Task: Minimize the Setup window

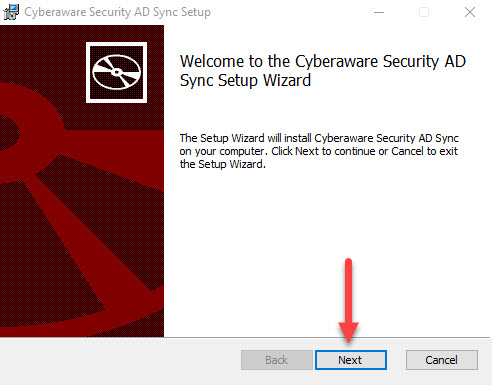Action: click(x=379, y=12)
